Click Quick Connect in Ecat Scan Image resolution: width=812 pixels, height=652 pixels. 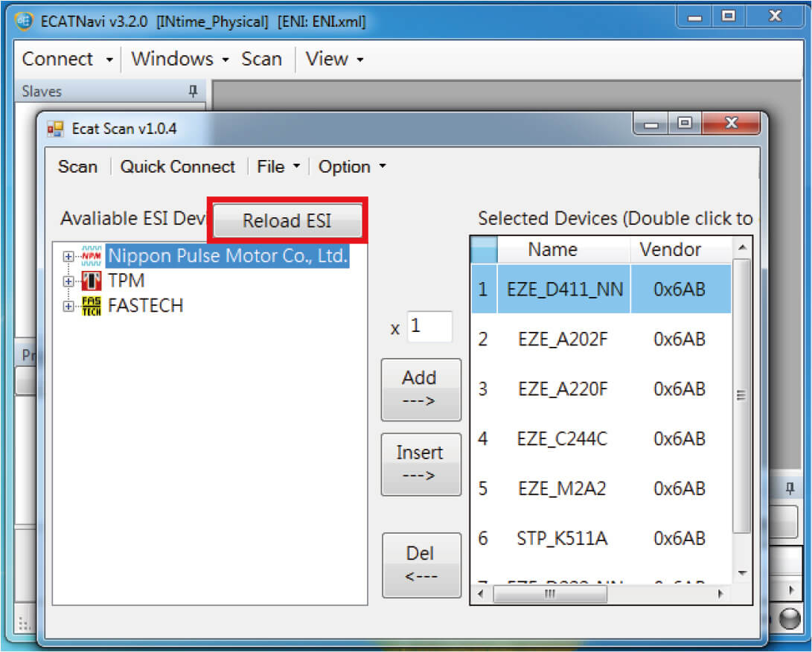(177, 167)
